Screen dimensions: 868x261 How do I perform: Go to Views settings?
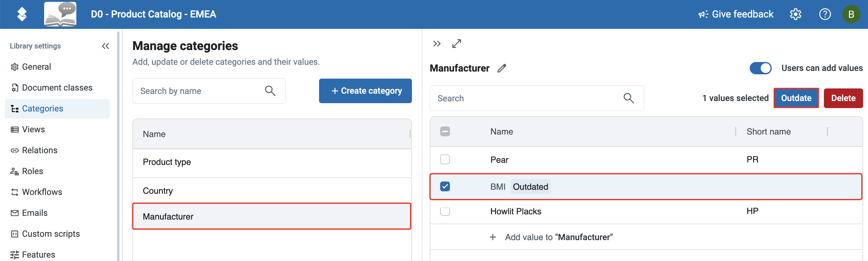pyautogui.click(x=57, y=129)
